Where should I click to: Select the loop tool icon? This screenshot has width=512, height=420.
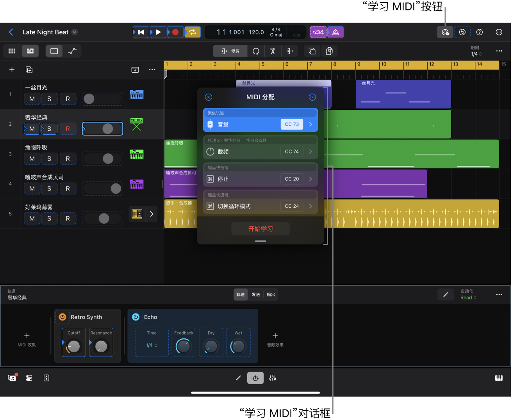[x=256, y=51]
